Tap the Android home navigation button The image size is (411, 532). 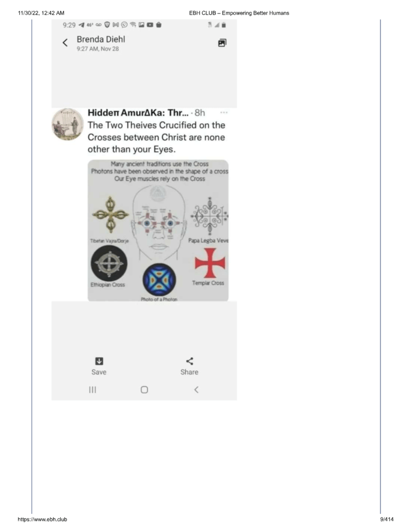click(x=144, y=390)
